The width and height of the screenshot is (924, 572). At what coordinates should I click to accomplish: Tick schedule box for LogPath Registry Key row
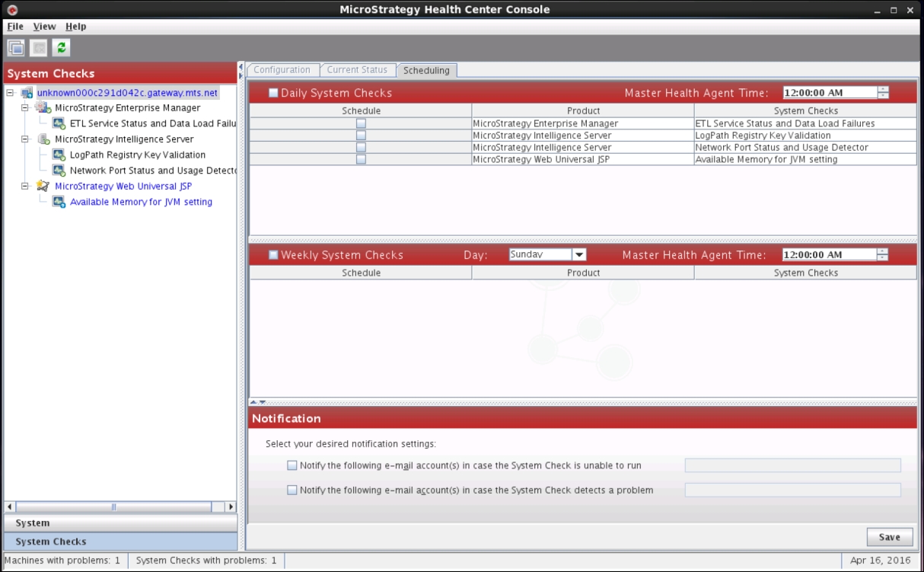coord(361,136)
